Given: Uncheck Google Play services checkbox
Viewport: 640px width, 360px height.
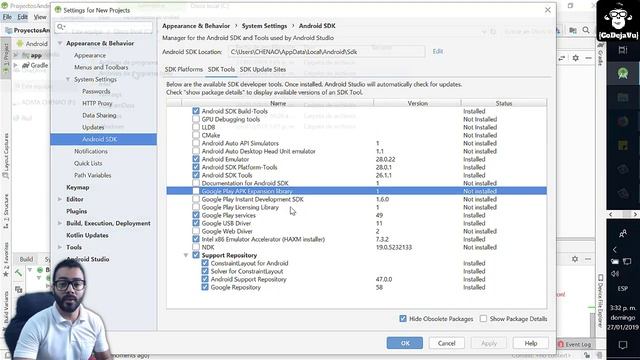Looking at the screenshot, I should coord(196,215).
